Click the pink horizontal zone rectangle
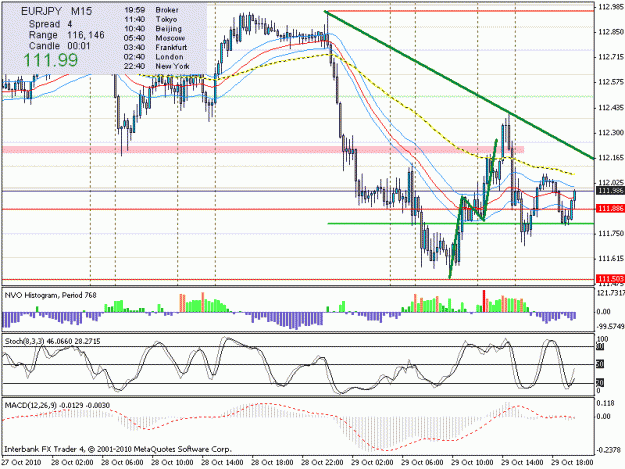 click(263, 149)
